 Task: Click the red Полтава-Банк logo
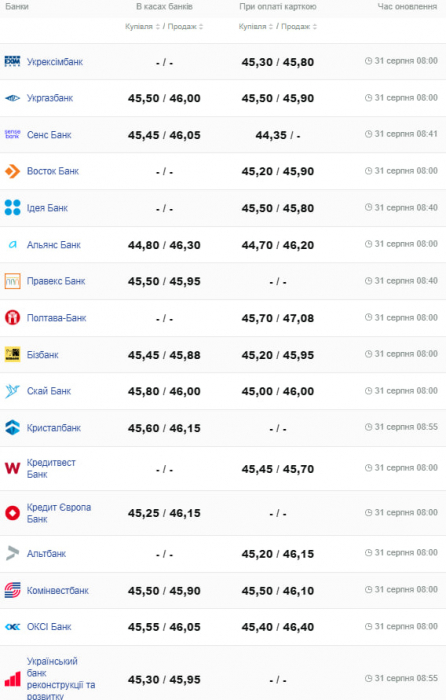click(12, 317)
